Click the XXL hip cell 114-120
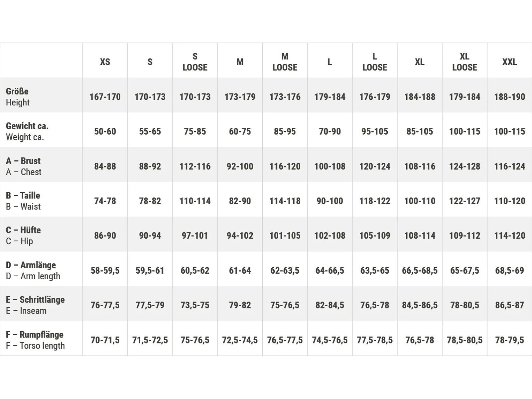 [509, 235]
